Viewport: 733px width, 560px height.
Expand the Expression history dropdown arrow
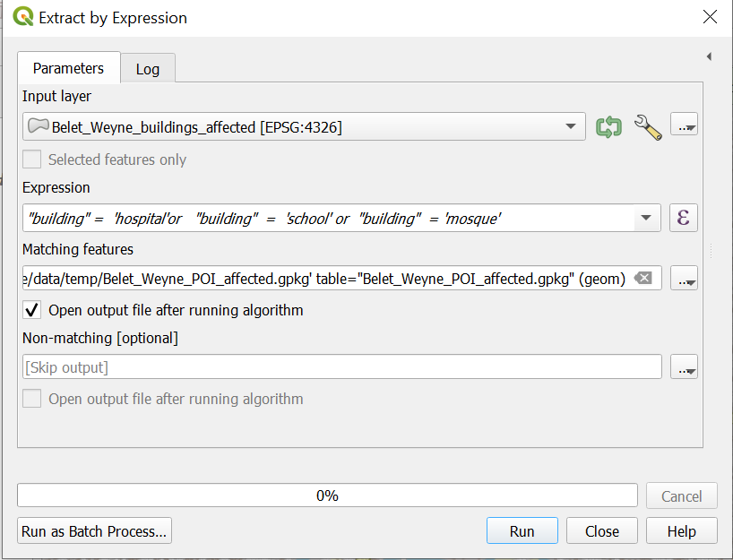coord(646,218)
